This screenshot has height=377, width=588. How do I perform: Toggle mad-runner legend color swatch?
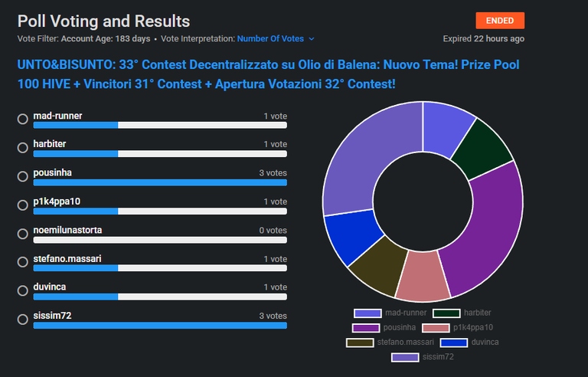[x=367, y=313]
